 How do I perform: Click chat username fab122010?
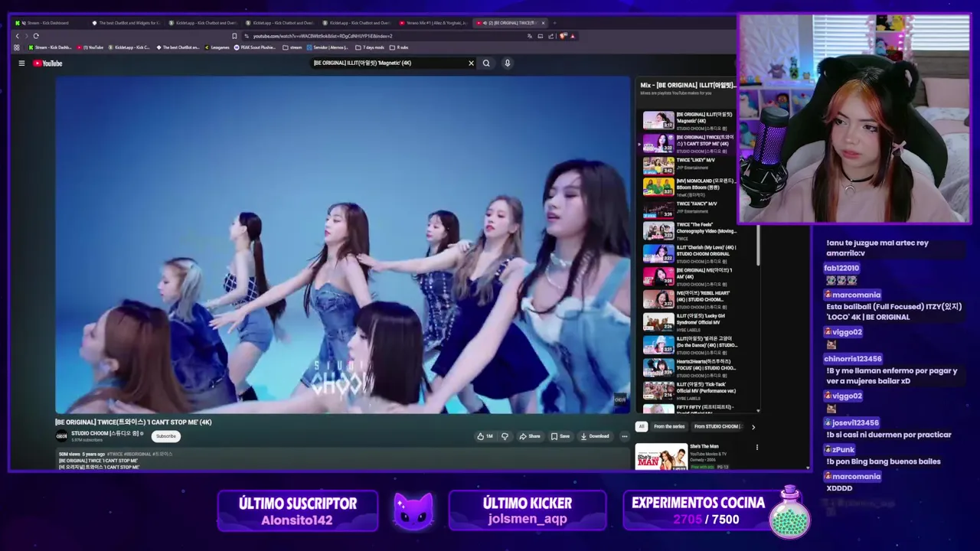click(841, 269)
